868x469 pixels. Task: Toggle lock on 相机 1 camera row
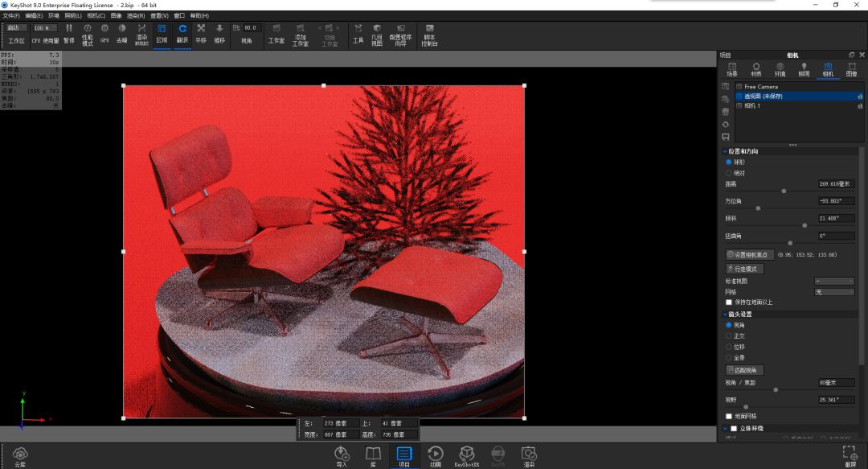point(860,105)
